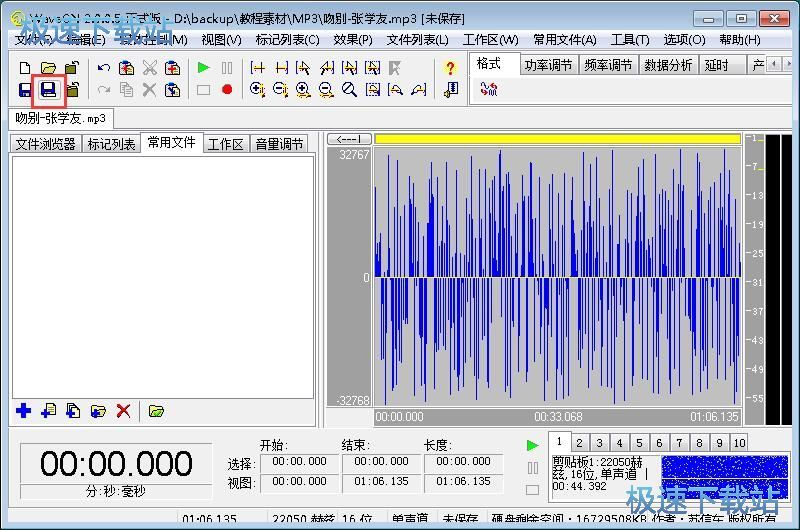The height and width of the screenshot is (530, 800).
Task: Click the Undo arrow icon
Action: click(104, 68)
